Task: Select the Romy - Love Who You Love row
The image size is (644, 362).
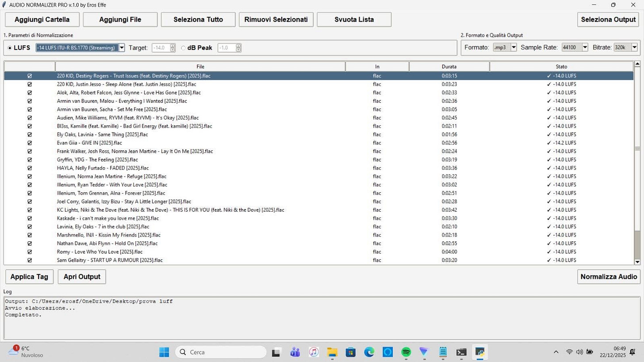Action: pos(319,252)
